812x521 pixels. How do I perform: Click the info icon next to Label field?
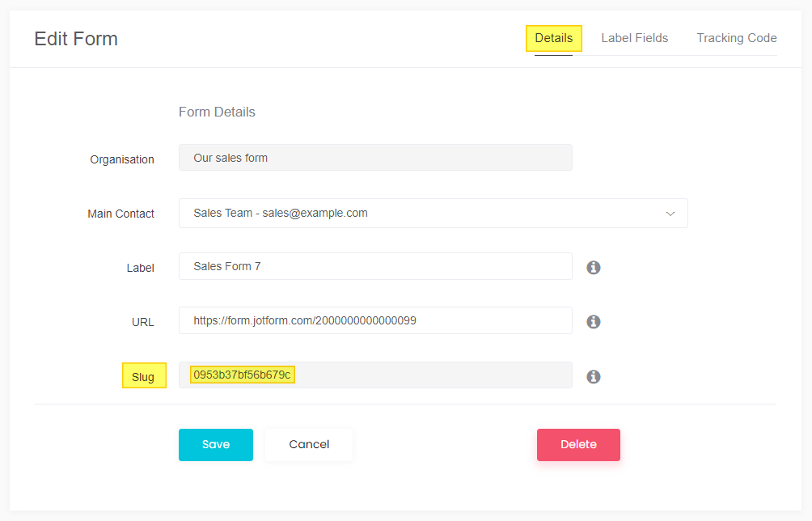[594, 268]
